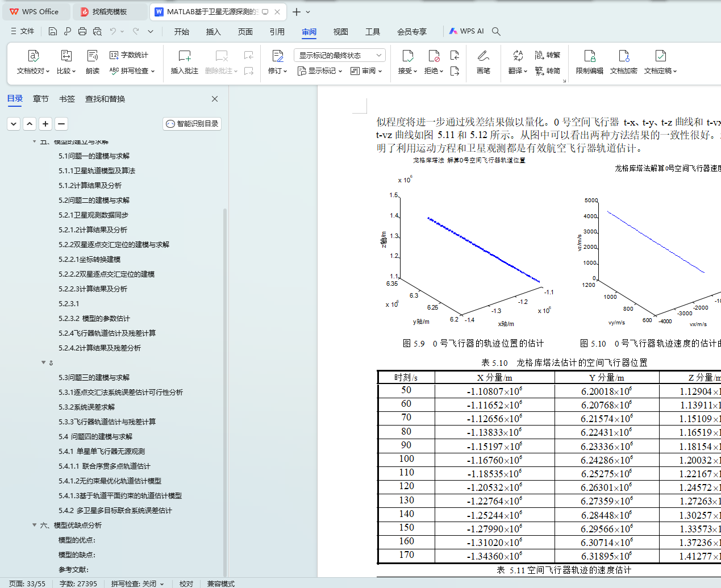The height and width of the screenshot is (588, 721).
Task: Collapse the 六、模型优缺点分析 outline node
Action: point(35,525)
